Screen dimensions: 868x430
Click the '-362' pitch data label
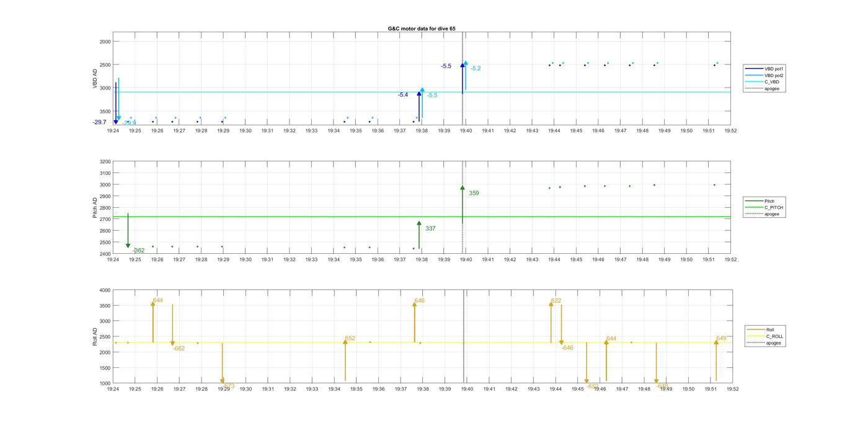(x=138, y=251)
